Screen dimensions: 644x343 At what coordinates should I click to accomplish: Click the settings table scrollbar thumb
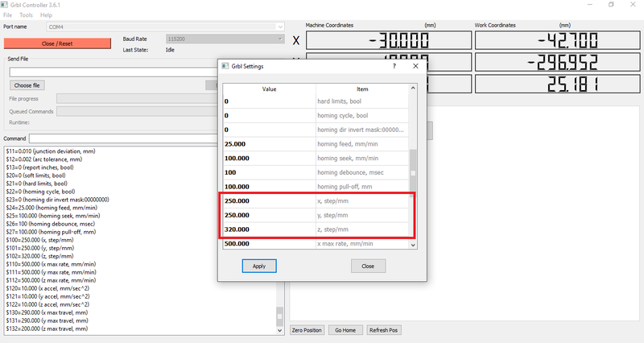tap(413, 172)
